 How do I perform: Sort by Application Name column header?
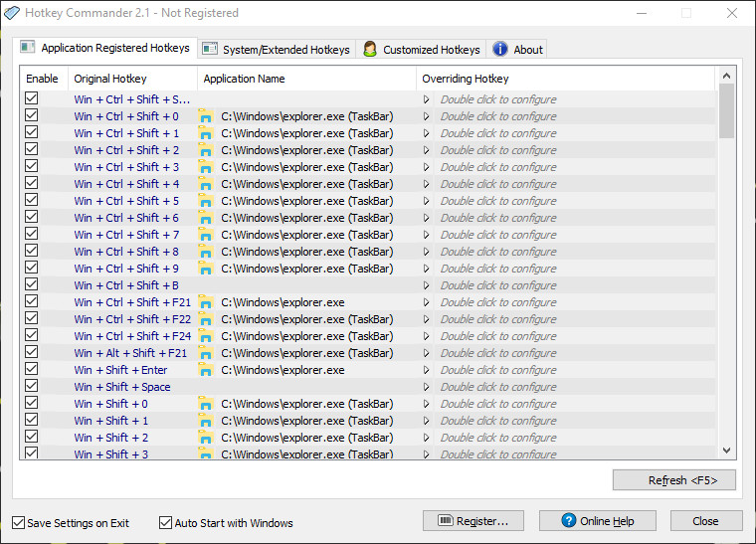[x=307, y=79]
